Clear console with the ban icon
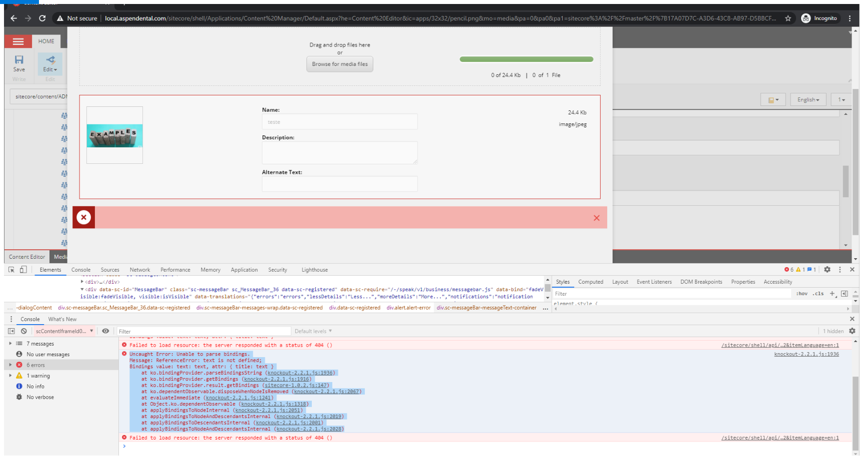This screenshot has width=868, height=456. click(23, 331)
